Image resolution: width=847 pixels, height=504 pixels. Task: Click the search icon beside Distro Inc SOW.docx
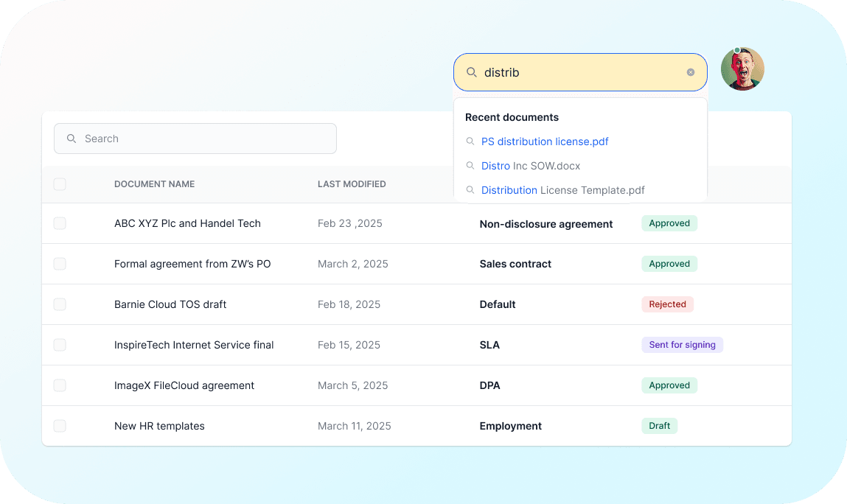[x=470, y=166]
